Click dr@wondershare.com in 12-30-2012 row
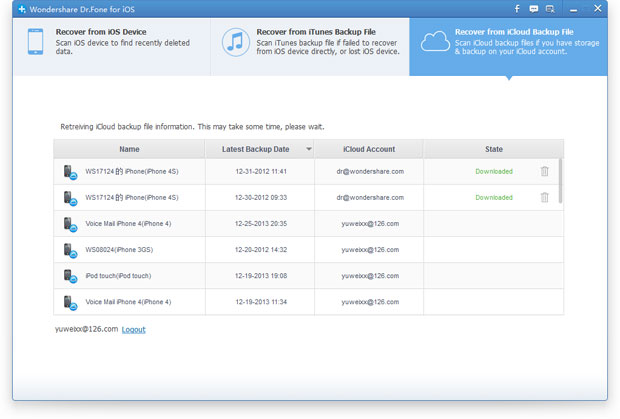The image size is (620, 419). click(370, 197)
